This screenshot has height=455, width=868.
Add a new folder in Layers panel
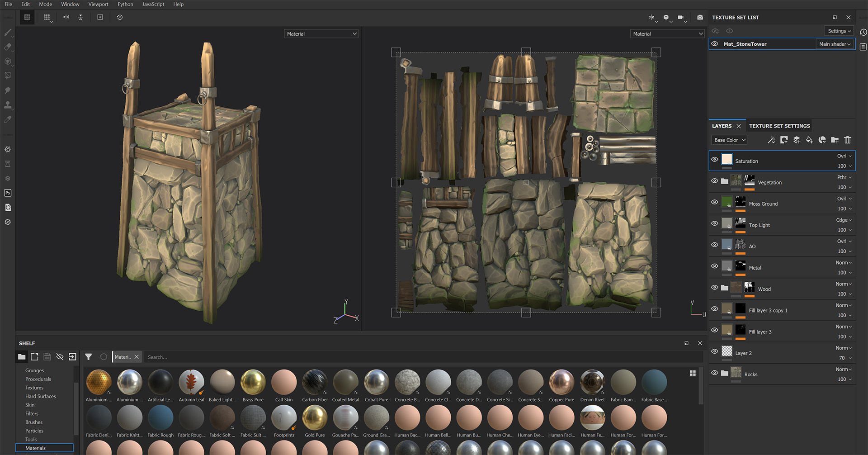tap(835, 140)
